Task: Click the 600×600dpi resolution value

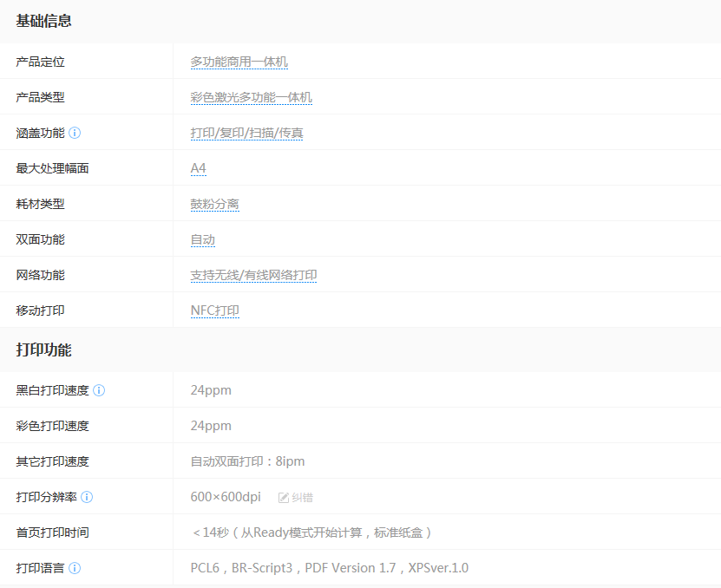Action: click(226, 497)
